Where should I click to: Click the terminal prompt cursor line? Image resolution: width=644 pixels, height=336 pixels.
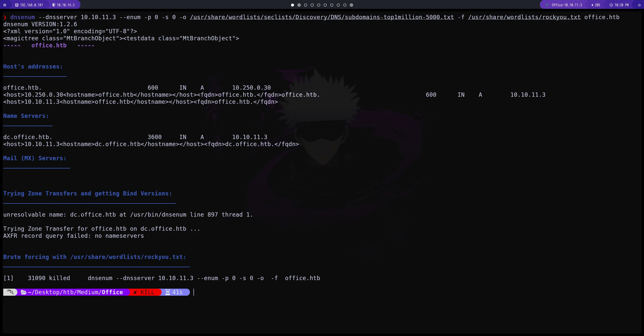[x=194, y=292]
